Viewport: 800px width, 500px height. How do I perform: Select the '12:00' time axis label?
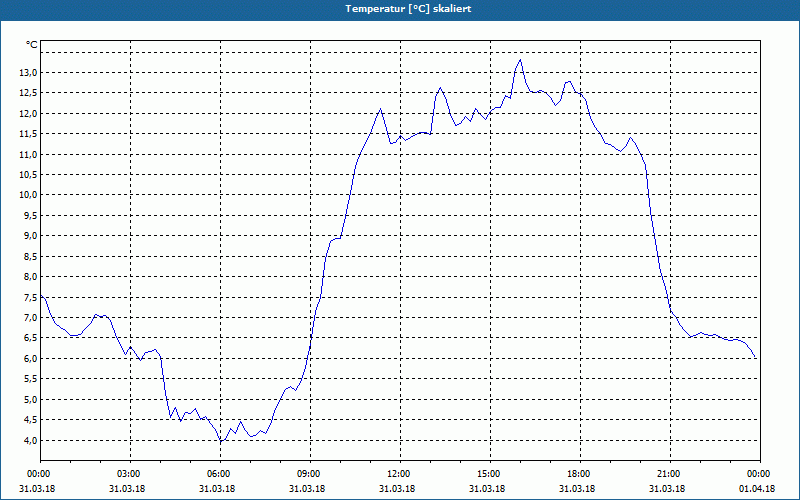point(397,474)
